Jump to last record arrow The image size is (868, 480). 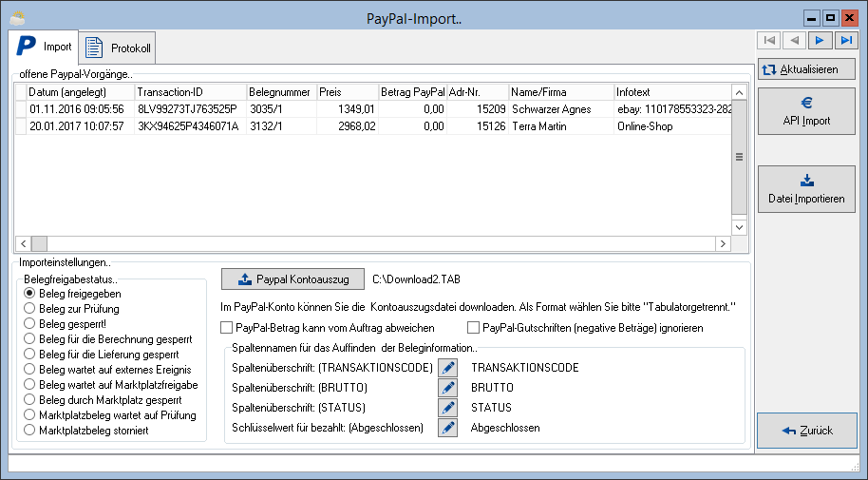click(846, 41)
